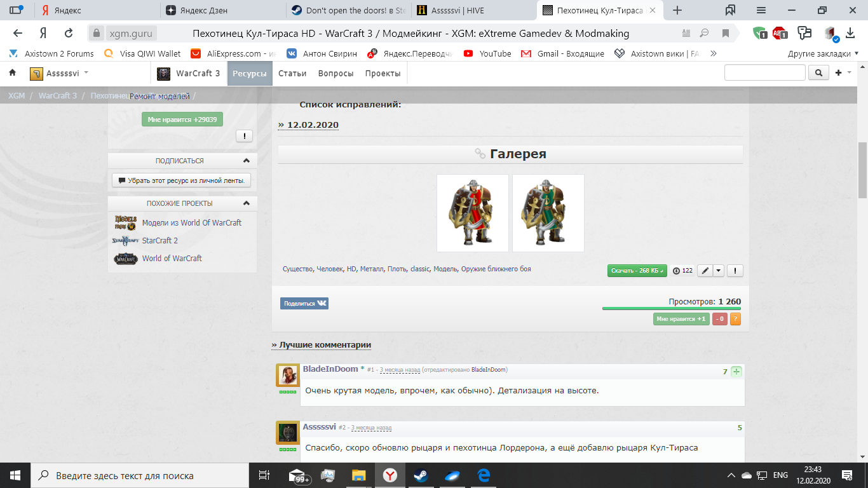Screen dimensions: 868x488
Task: Open the Windows Start menu
Action: [15, 475]
